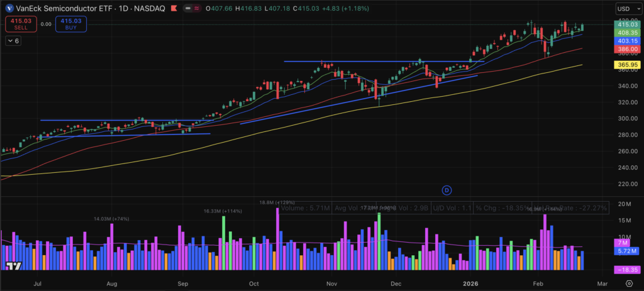
Task: Click the Oct label on time axis
Action: [x=255, y=284]
